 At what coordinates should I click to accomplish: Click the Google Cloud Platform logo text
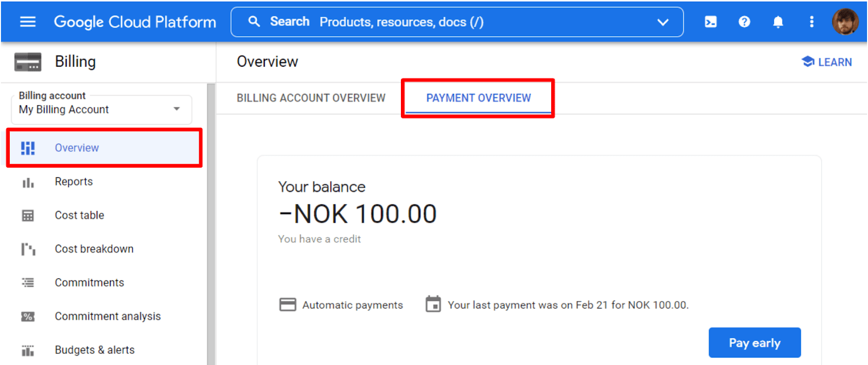pos(135,22)
